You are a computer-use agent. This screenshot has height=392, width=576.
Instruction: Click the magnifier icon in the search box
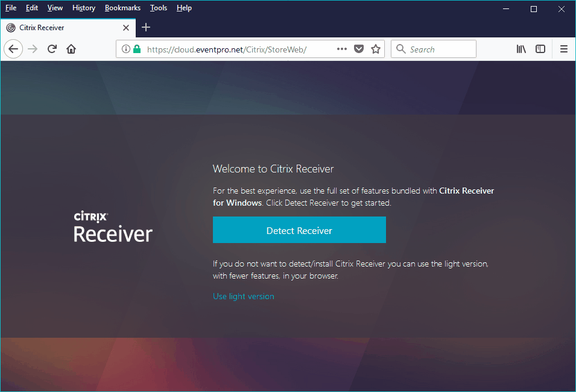(400, 49)
